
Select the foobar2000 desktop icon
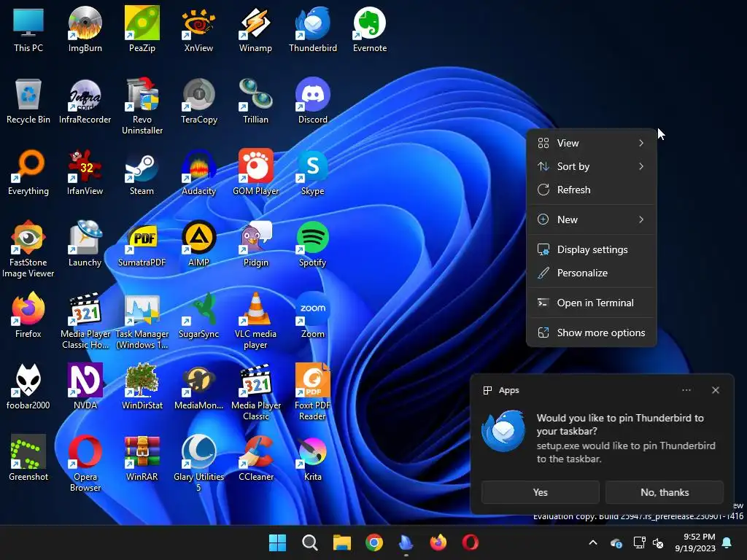tap(28, 386)
